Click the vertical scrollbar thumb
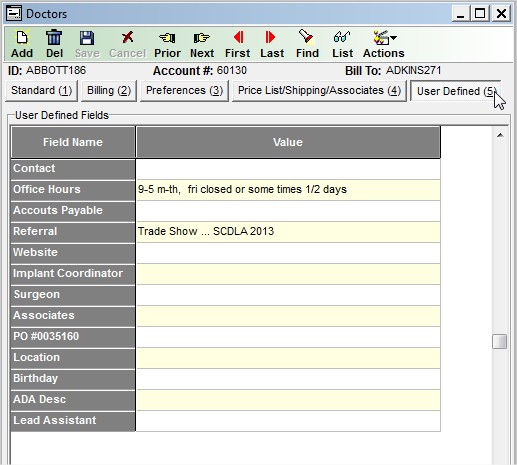517x465 pixels. coord(500,342)
